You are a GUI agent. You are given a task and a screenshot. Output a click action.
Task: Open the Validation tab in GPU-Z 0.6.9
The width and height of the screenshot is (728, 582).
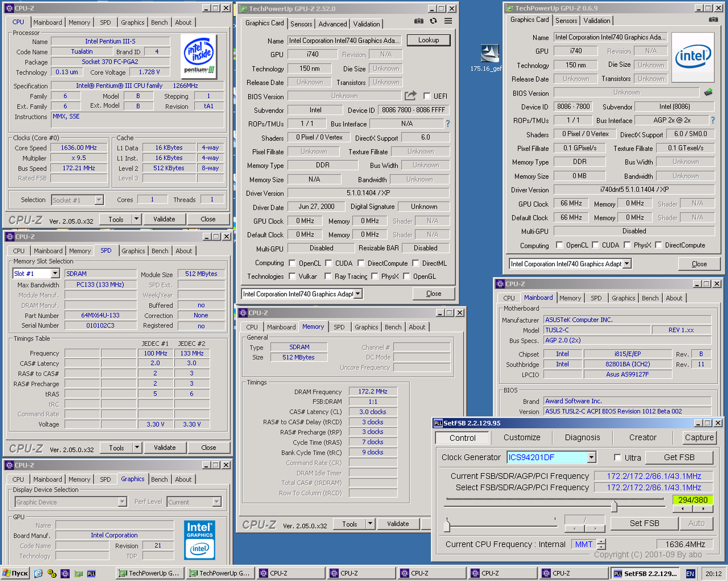[x=597, y=20]
